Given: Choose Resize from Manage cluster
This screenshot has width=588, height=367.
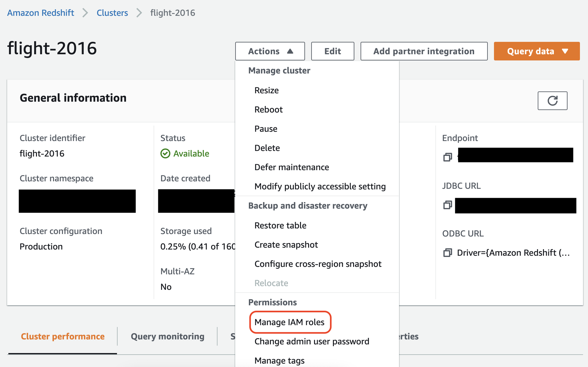Looking at the screenshot, I should tap(267, 90).
